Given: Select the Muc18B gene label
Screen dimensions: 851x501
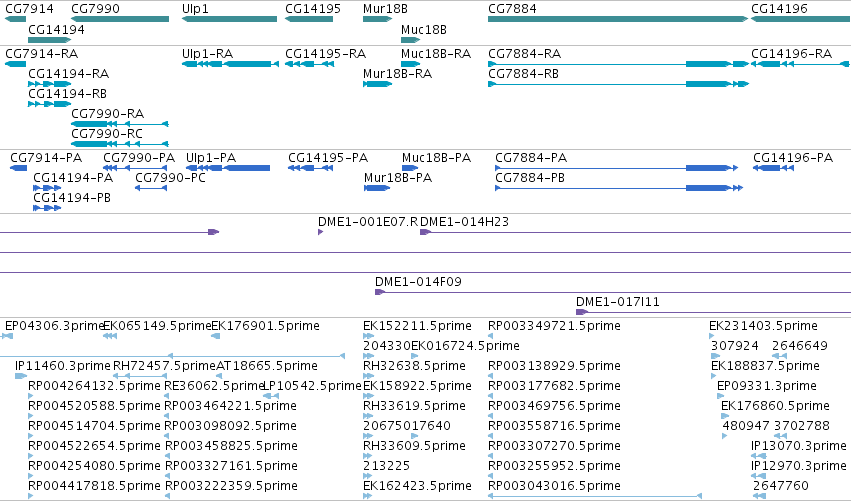Looking at the screenshot, I should coord(424,29).
